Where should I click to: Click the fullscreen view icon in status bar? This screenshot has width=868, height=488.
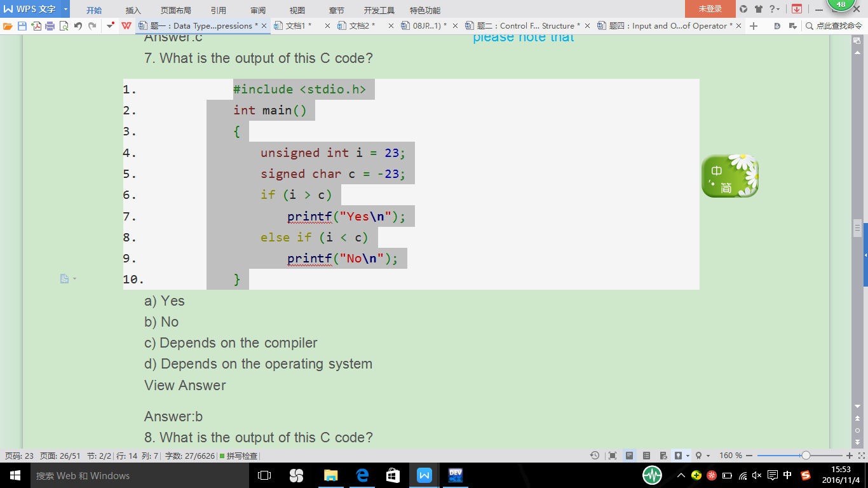click(613, 456)
